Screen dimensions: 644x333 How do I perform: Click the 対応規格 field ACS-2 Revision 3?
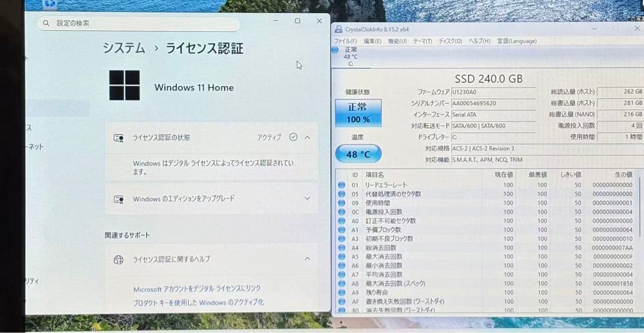[x=546, y=149]
